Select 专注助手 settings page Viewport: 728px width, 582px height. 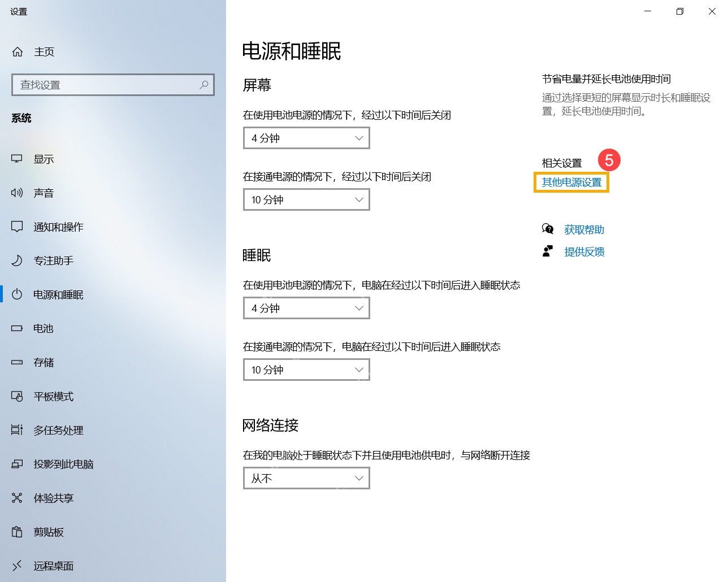113,261
